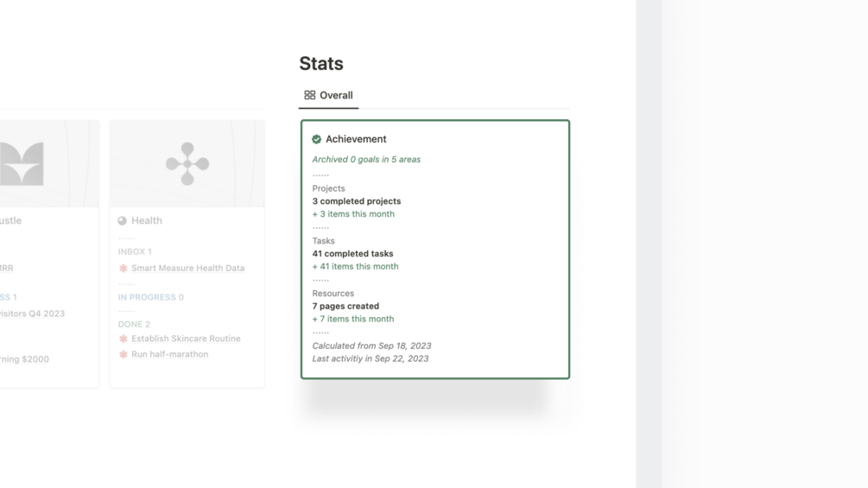Select the IN PROGRESS 0 group label
The height and width of the screenshot is (488, 868).
coord(151,297)
